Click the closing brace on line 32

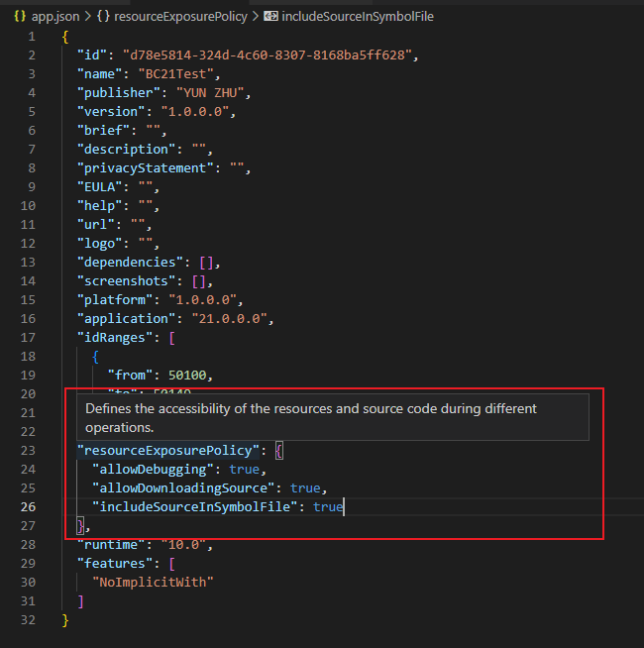(65, 620)
